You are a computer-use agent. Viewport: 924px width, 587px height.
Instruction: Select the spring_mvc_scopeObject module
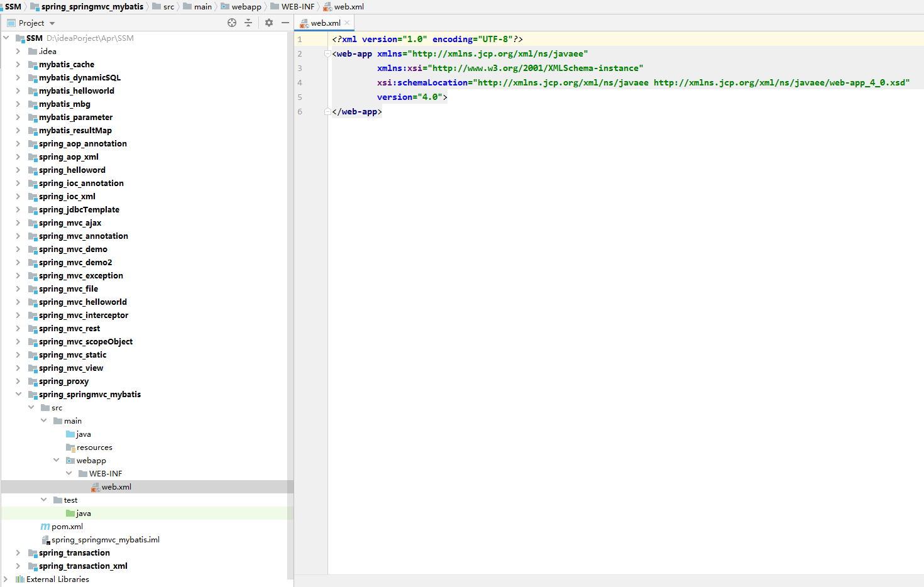[85, 341]
